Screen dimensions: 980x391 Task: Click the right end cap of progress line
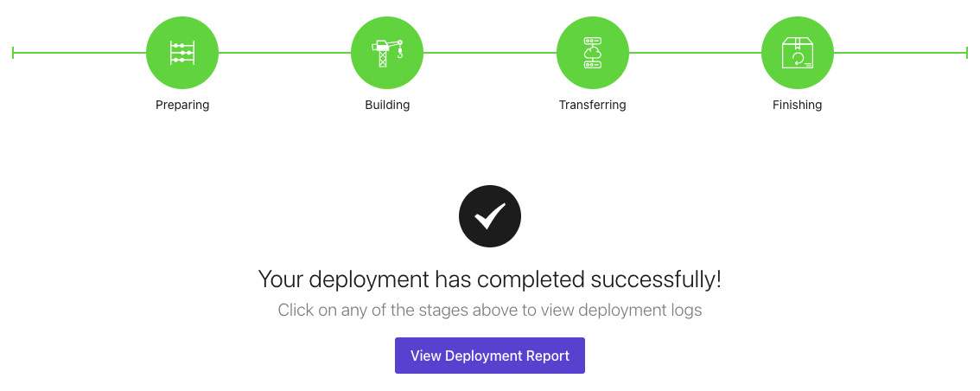tap(966, 53)
